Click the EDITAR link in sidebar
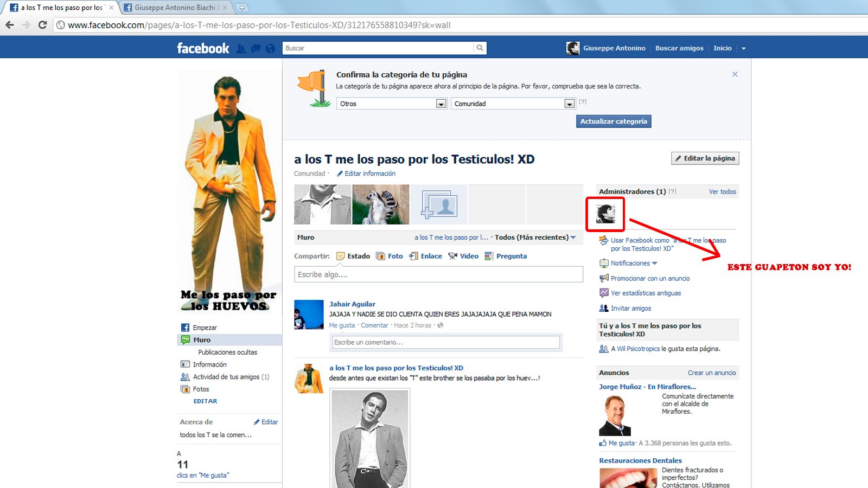 pos(205,401)
